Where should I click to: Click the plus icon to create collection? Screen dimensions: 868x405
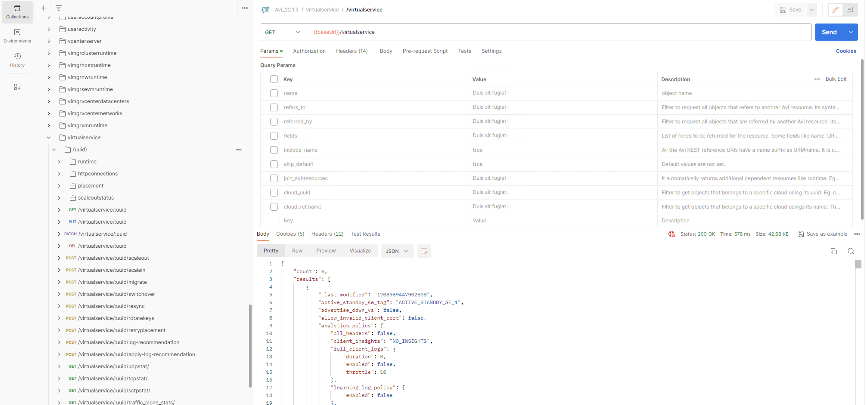pyautogui.click(x=44, y=8)
